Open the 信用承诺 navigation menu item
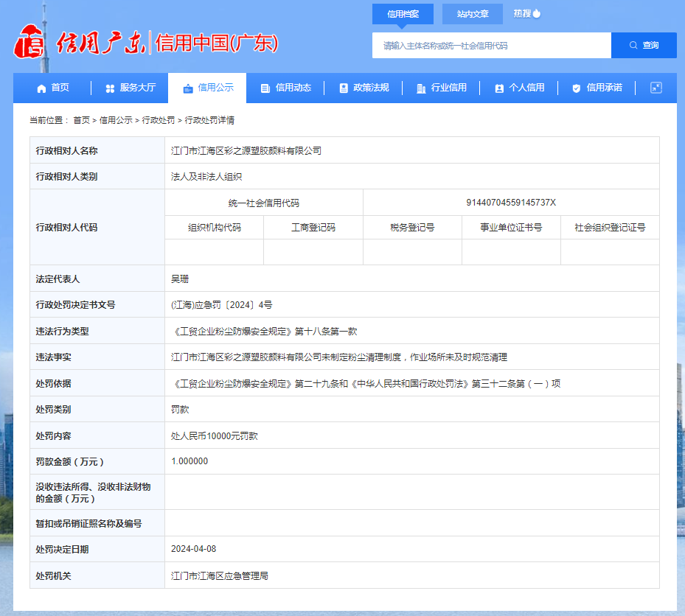This screenshot has height=616, width=685. pos(597,88)
